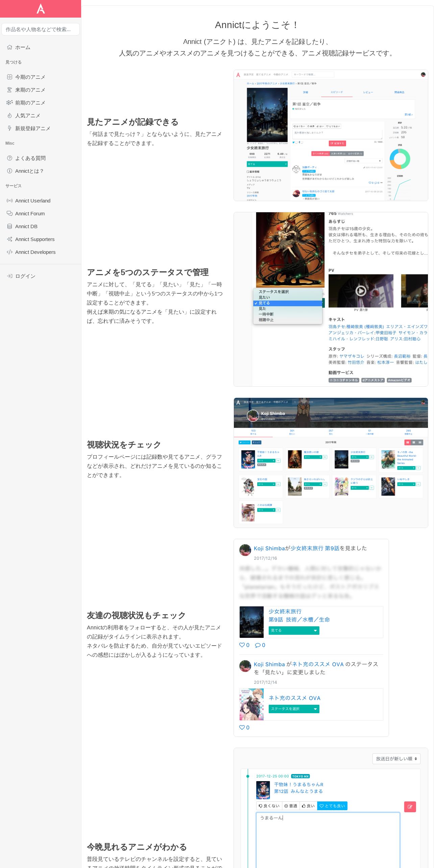Open Koji Shimba link in first post
The width and height of the screenshot is (434, 868).
tap(269, 548)
